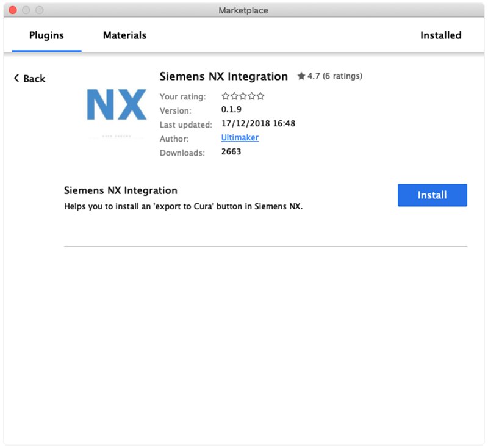Rate the plugin one star
488x448 pixels.
click(226, 96)
